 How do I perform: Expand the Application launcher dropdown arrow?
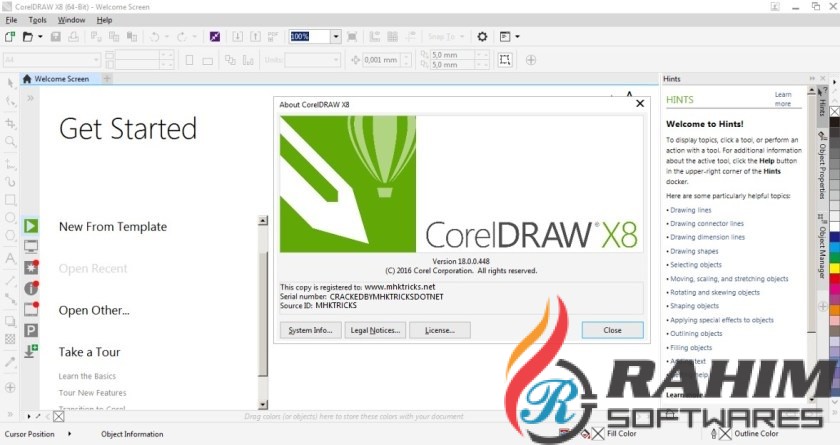(x=517, y=36)
